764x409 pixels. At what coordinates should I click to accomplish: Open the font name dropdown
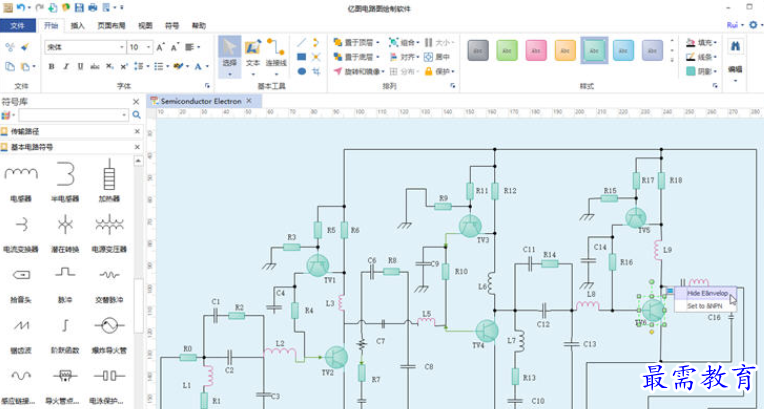(122, 47)
